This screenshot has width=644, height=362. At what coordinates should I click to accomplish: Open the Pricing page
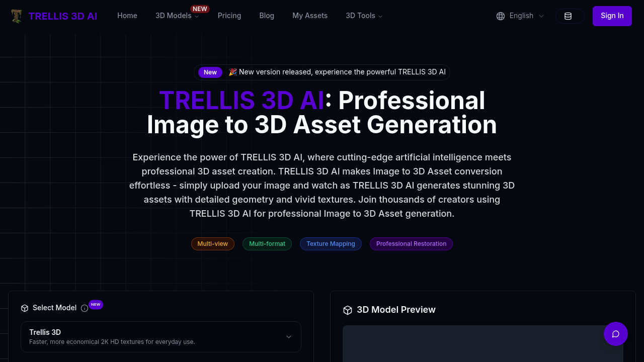tap(229, 16)
